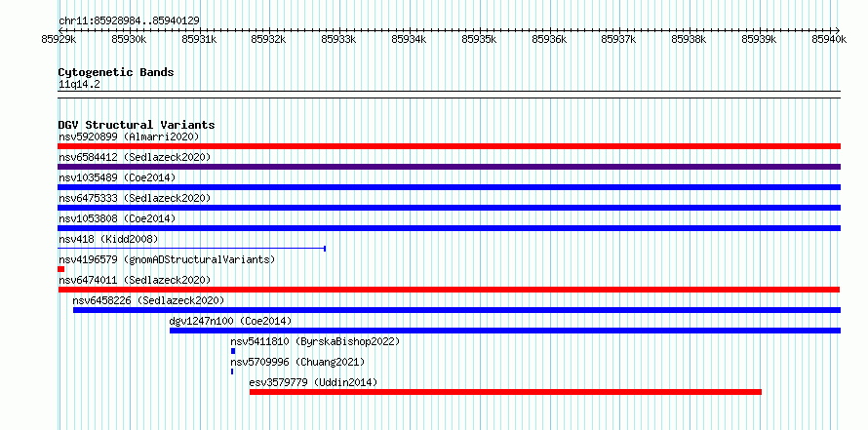The width and height of the screenshot is (868, 430).
Task: Click the 85936k ruler tick label
Action: coord(549,39)
